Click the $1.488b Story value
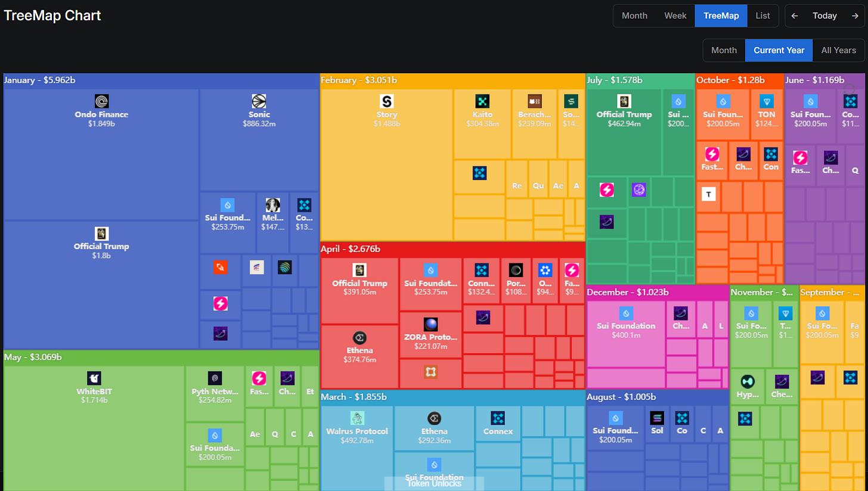The height and width of the screenshot is (491, 868). click(387, 124)
